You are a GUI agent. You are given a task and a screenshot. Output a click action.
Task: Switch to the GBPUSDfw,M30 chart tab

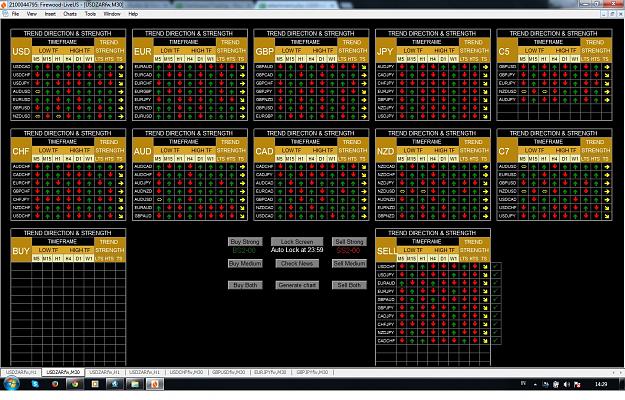coord(228,372)
